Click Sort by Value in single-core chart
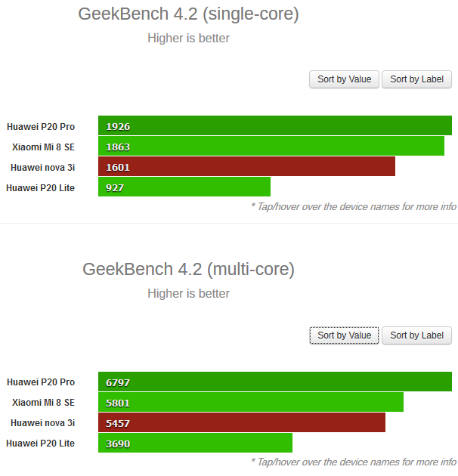The image size is (458, 476). [344, 79]
